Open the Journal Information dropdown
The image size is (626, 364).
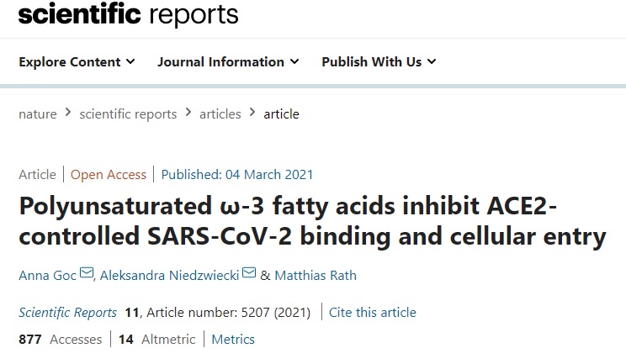tap(228, 61)
